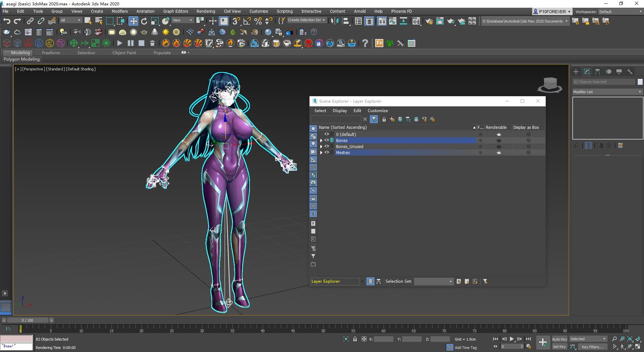Click the Undo arrow in main toolbar

[7, 21]
